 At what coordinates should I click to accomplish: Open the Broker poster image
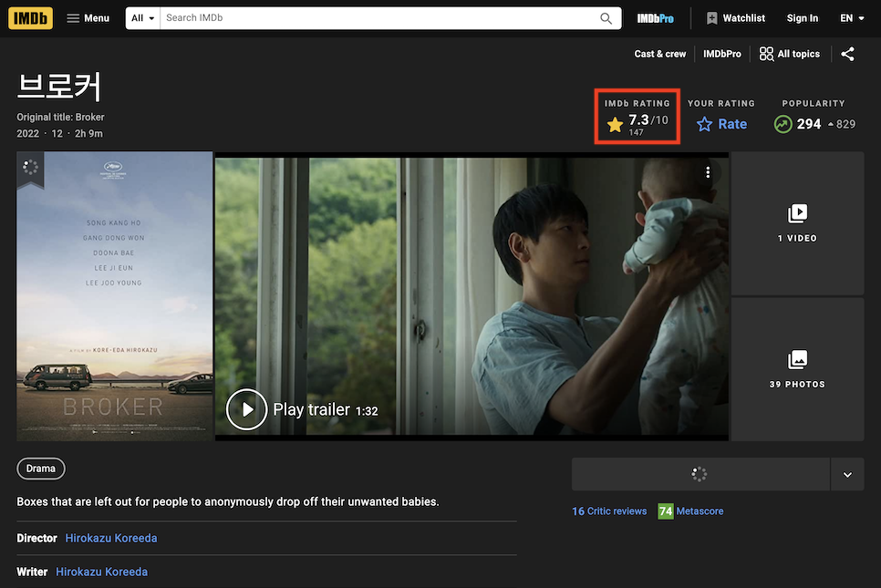pos(115,296)
